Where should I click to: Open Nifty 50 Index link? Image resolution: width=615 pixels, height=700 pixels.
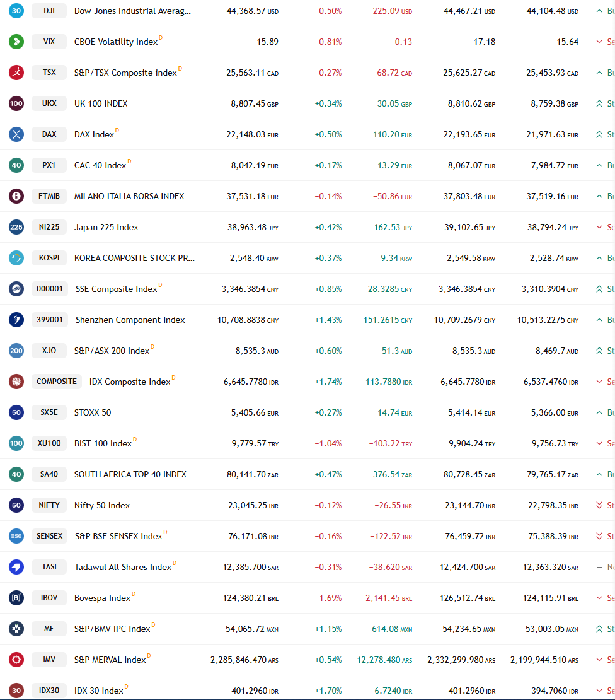(102, 505)
